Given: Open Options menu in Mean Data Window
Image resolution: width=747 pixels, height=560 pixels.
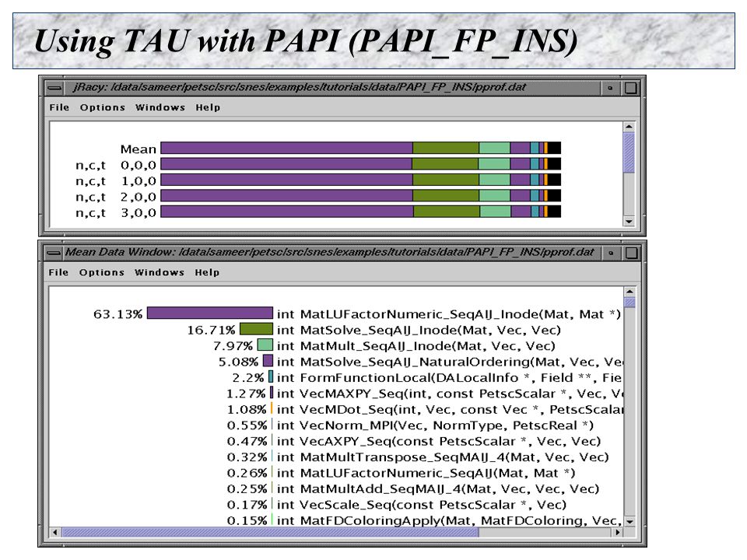Looking at the screenshot, I should 101,272.
